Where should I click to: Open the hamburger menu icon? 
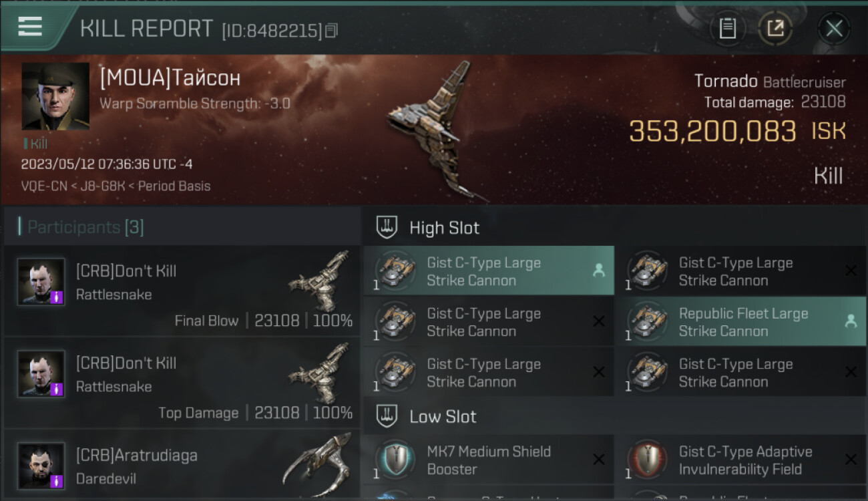[x=30, y=27]
